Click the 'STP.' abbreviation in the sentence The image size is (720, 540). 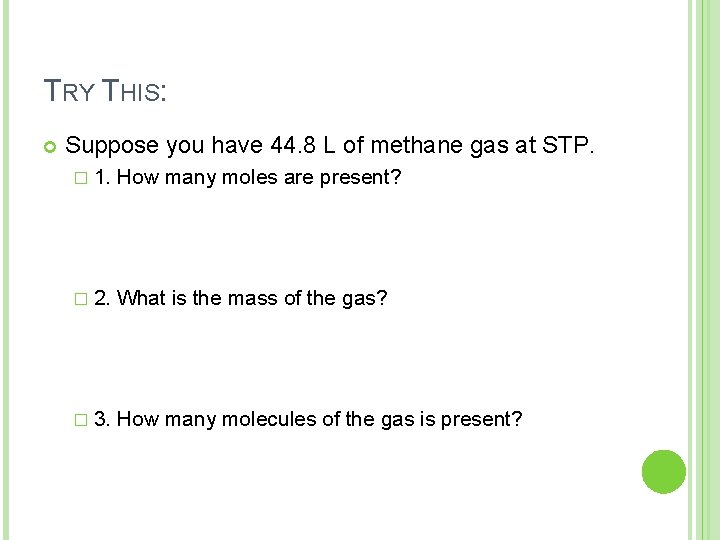point(568,145)
